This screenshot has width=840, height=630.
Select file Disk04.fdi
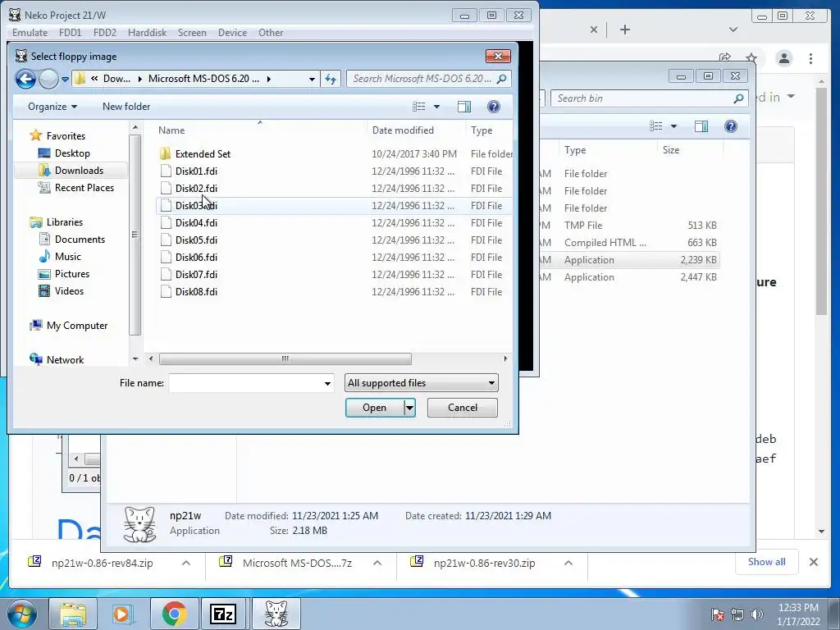pyautogui.click(x=196, y=223)
